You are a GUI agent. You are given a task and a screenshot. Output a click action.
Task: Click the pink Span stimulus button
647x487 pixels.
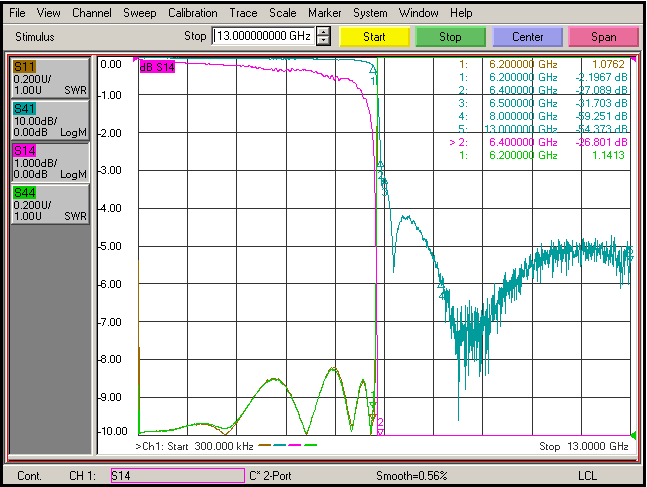(604, 37)
